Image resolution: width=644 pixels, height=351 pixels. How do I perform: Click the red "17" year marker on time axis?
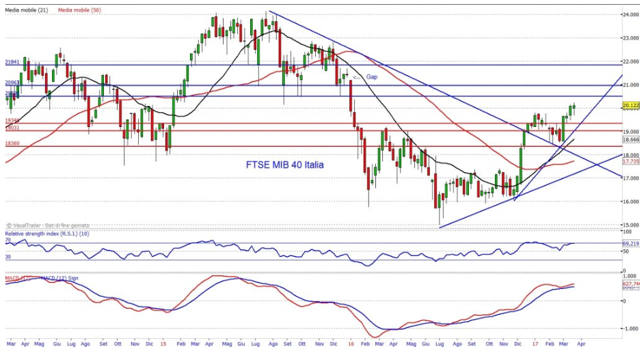click(535, 343)
